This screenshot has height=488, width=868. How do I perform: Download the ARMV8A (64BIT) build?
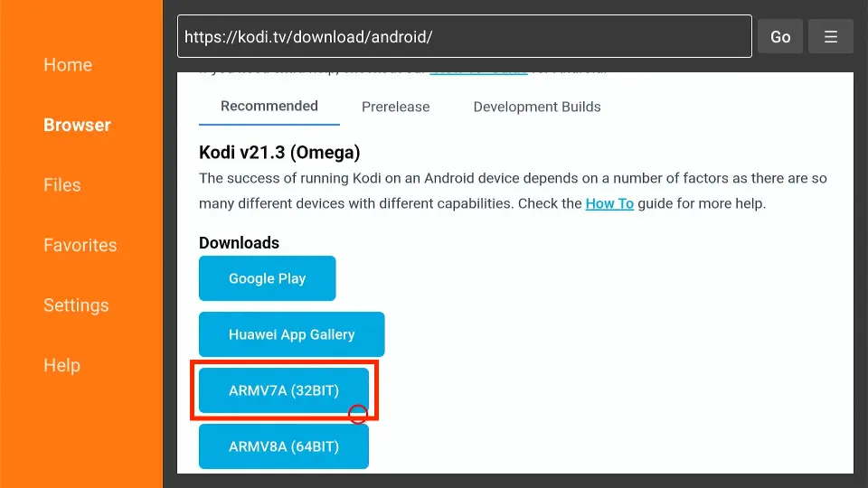click(283, 446)
